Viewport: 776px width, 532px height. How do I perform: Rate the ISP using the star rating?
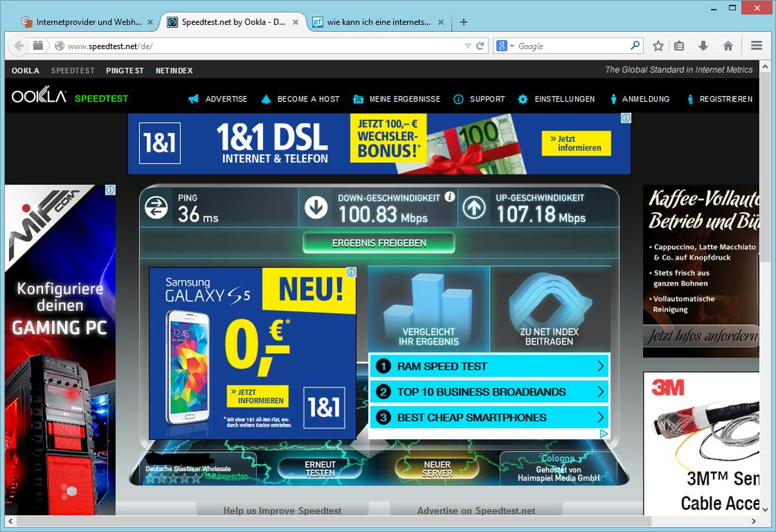click(x=173, y=478)
